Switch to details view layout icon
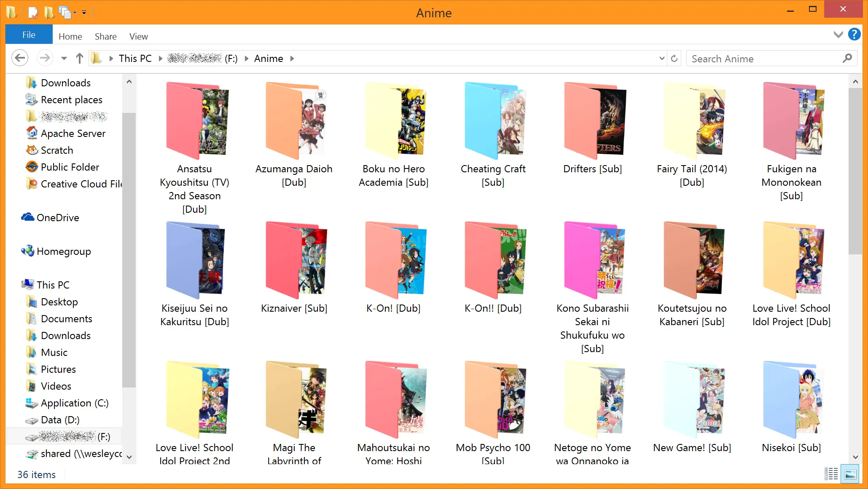 click(x=831, y=474)
